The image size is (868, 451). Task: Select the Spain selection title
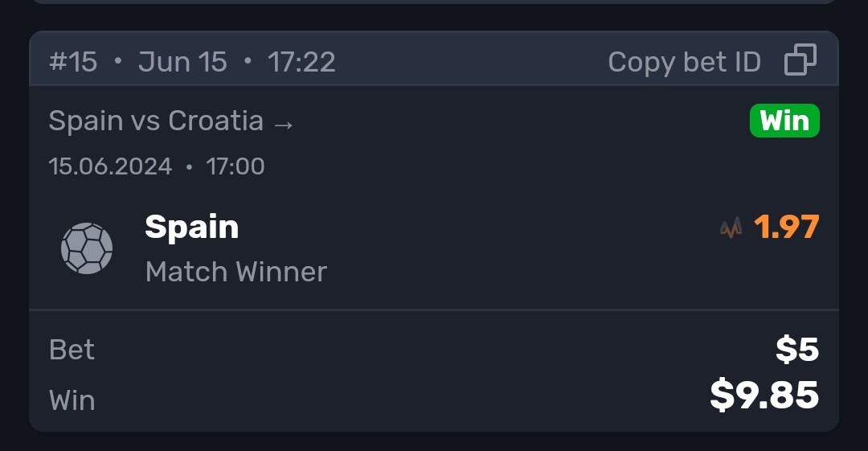(x=191, y=228)
